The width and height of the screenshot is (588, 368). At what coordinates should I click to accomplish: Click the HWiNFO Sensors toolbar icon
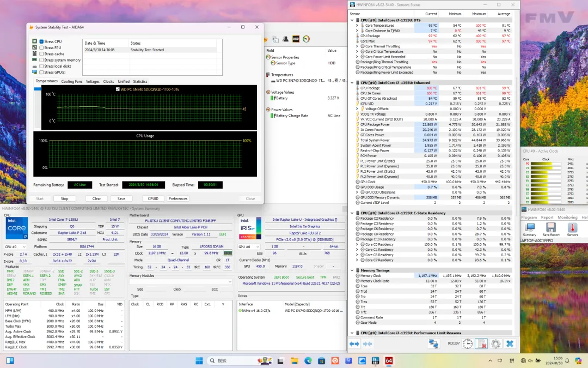(x=572, y=228)
